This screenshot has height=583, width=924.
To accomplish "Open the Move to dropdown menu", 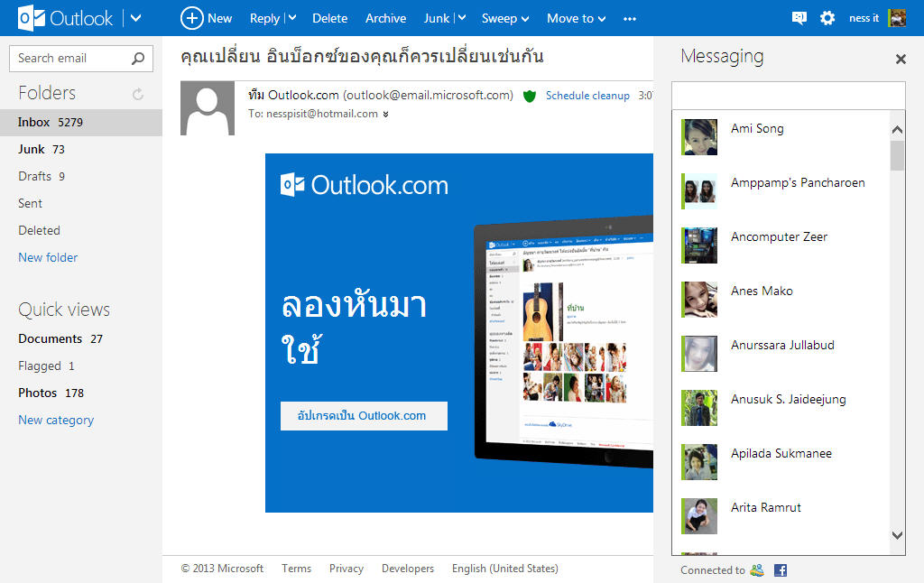I will pyautogui.click(x=576, y=18).
